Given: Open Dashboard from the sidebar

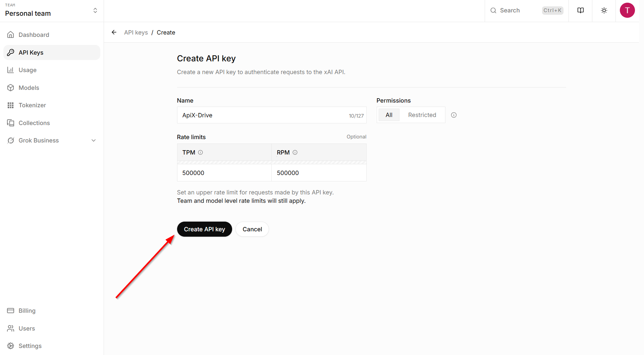Looking at the screenshot, I should 34,35.
